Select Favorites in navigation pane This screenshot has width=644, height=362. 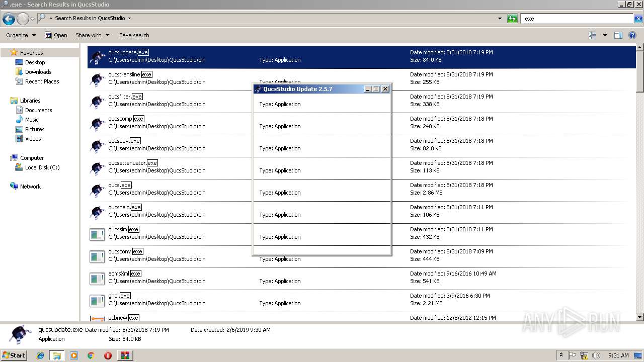tap(31, 53)
